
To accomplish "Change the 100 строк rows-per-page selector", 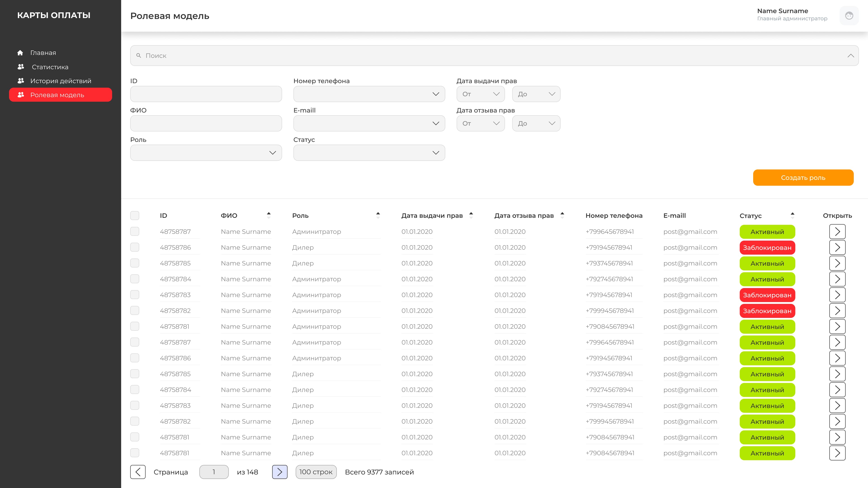I will [316, 472].
